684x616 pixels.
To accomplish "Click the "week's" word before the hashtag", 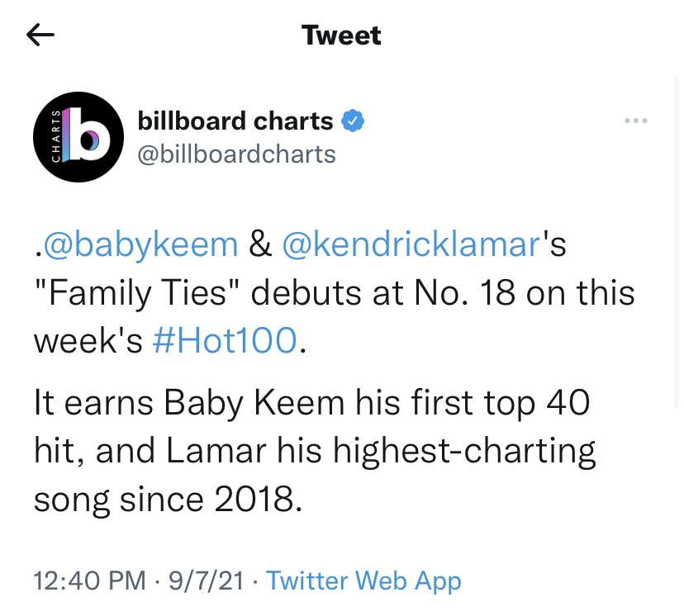I will pyautogui.click(x=88, y=340).
